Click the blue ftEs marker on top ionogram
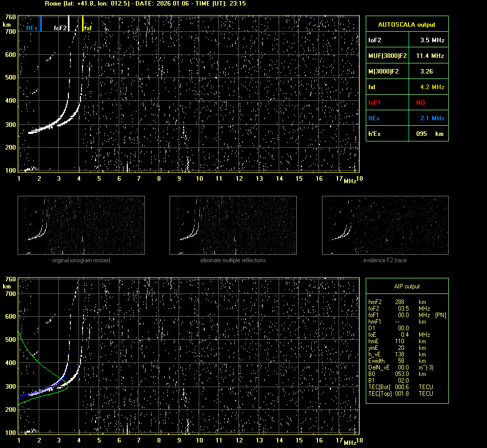The image size is (487, 448). [41, 24]
